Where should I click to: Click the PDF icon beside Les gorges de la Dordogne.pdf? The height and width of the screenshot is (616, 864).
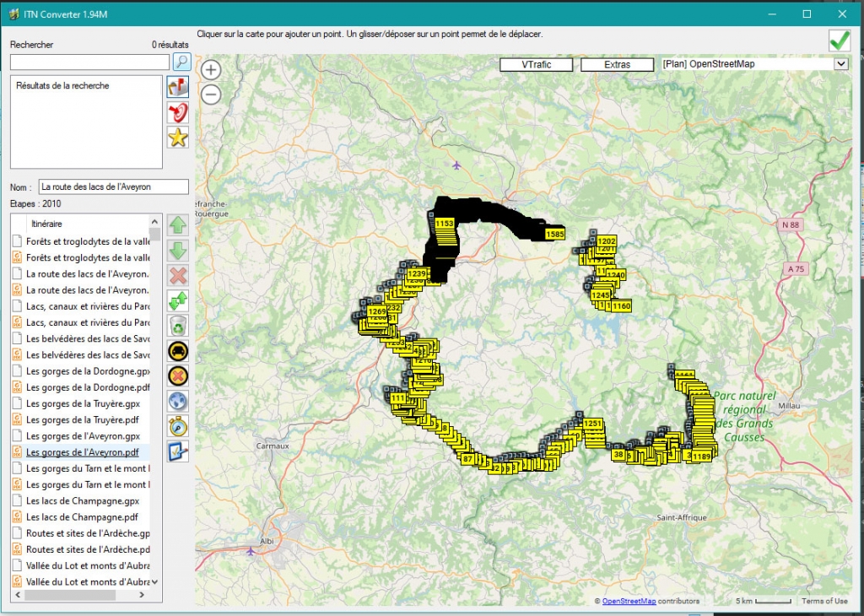[17, 387]
